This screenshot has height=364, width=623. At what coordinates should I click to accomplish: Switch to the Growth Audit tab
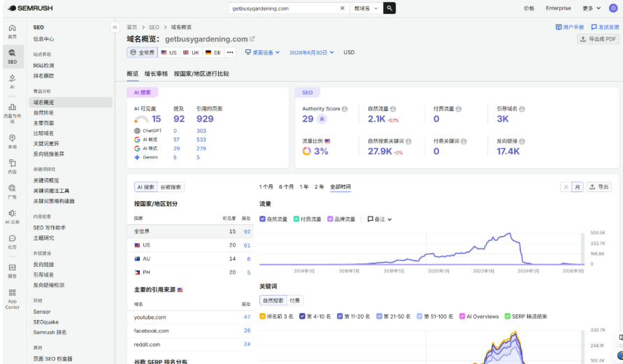[156, 73]
